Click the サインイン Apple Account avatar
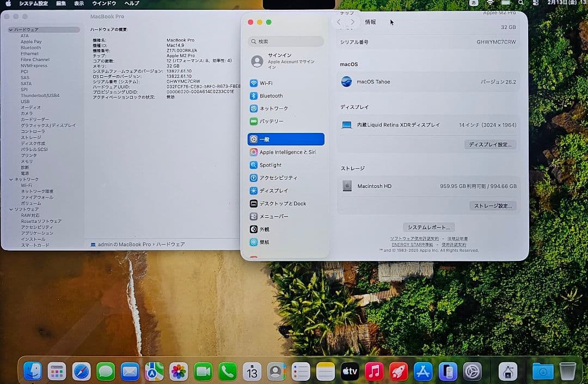Screen dimensions: 588x384 [257, 61]
